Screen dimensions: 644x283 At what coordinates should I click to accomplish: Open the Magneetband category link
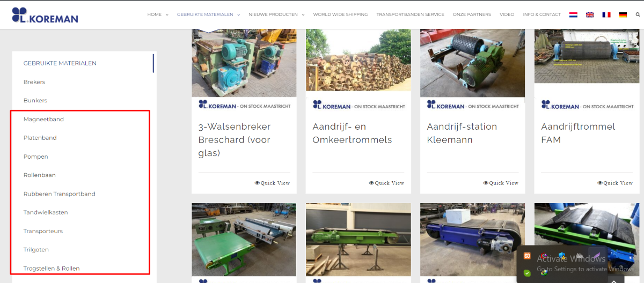pos(43,119)
